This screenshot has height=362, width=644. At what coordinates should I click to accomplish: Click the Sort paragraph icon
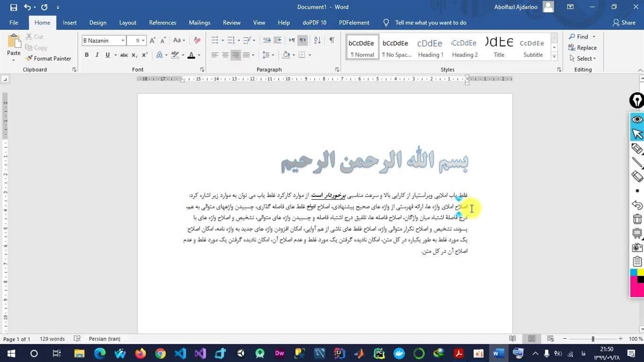click(x=317, y=40)
